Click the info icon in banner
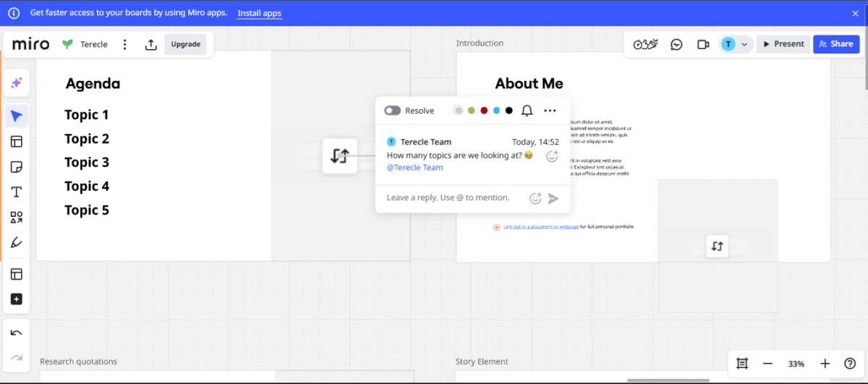 [x=14, y=13]
